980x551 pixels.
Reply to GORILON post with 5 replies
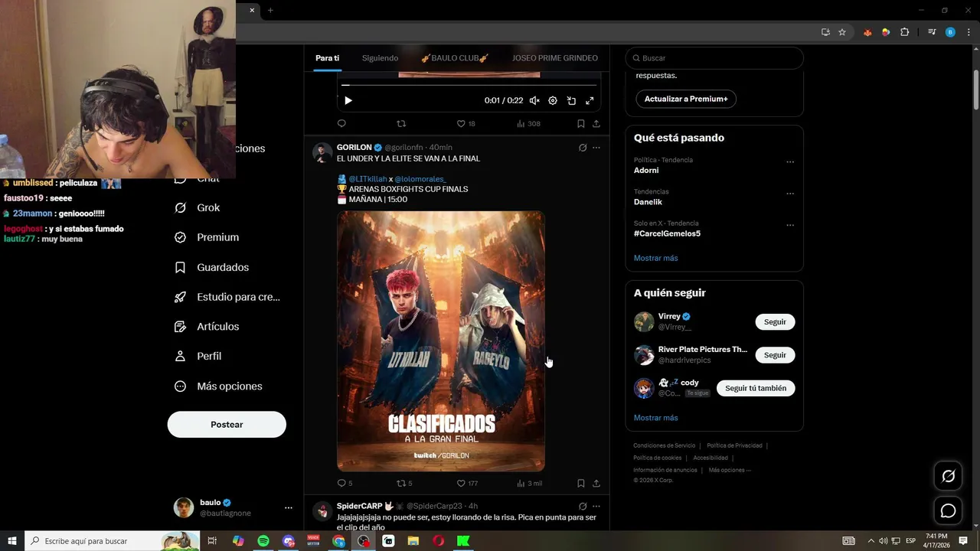(x=345, y=483)
